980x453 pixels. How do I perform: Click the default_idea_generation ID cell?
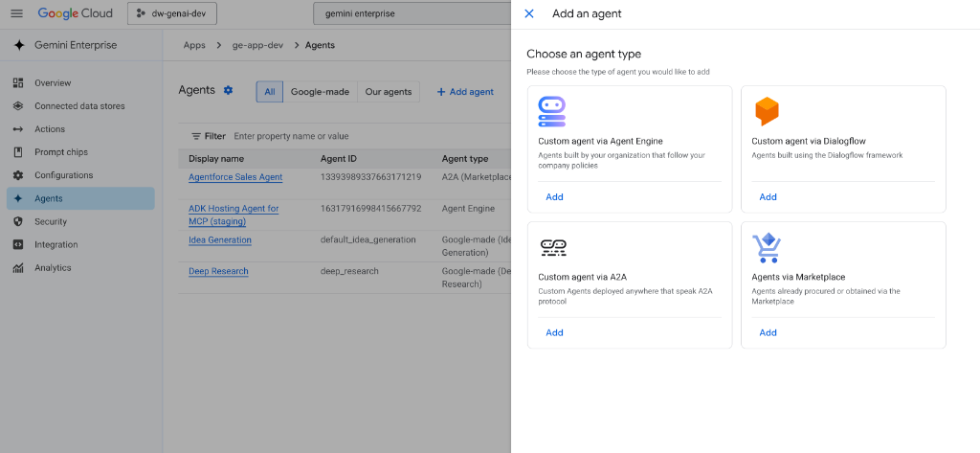tap(368, 239)
